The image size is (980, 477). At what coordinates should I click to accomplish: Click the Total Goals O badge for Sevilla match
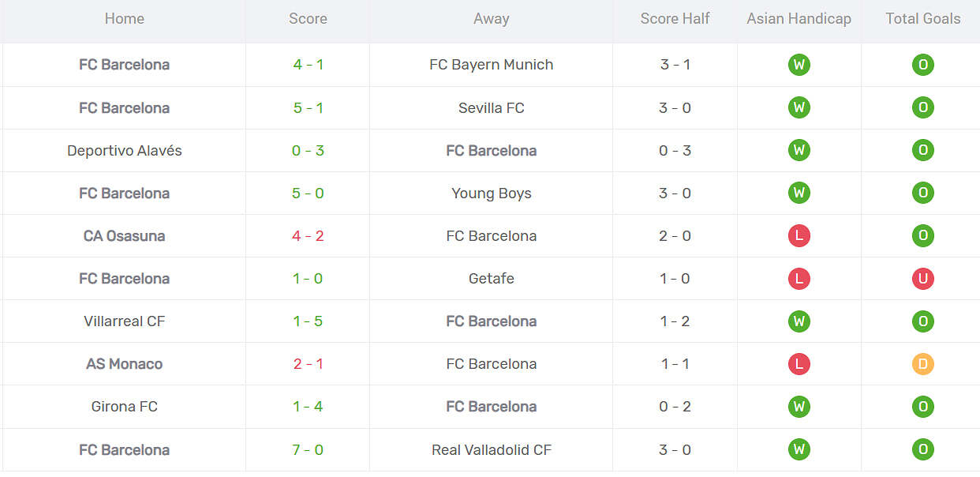click(922, 107)
